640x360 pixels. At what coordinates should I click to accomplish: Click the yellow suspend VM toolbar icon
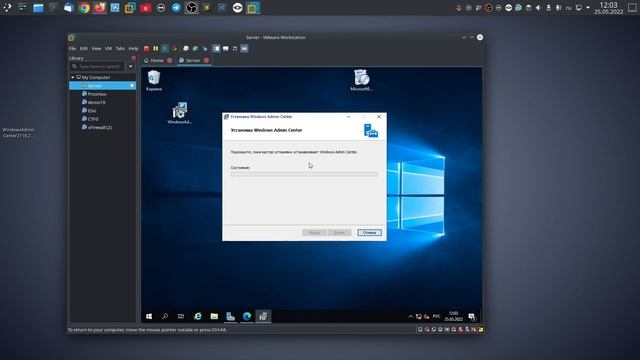(156, 49)
